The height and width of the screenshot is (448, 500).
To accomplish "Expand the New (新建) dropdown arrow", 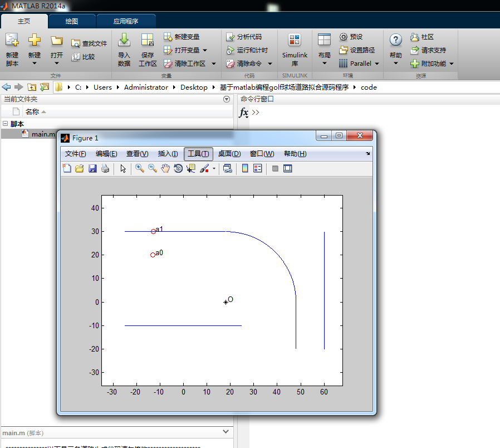I will click(x=35, y=64).
